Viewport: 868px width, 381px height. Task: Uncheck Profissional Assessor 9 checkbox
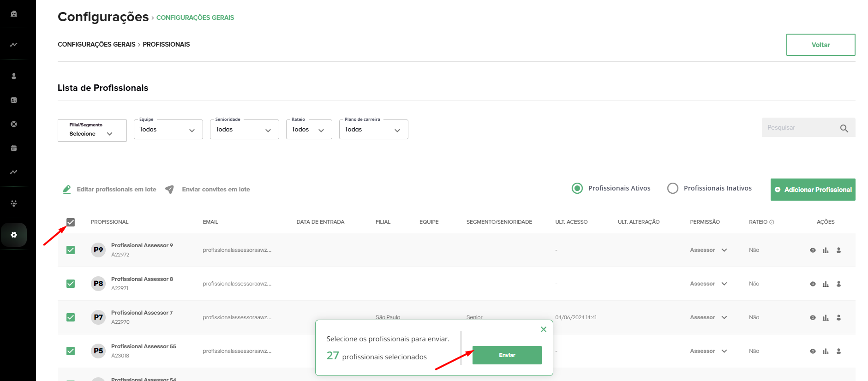tap(71, 250)
